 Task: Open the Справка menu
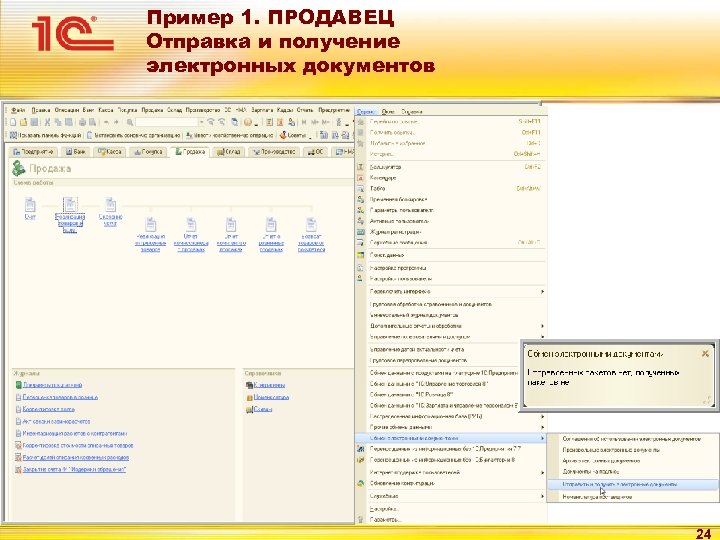pyautogui.click(x=412, y=112)
